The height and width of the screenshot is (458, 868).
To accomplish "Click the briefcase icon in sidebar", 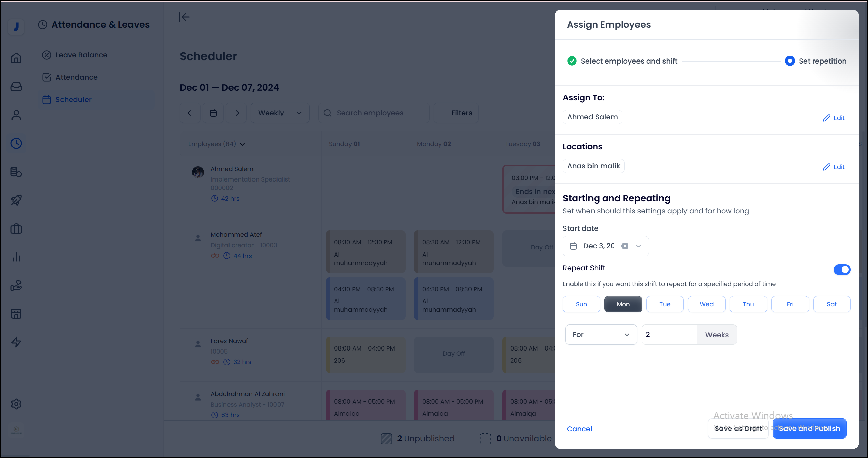I will click(x=16, y=229).
